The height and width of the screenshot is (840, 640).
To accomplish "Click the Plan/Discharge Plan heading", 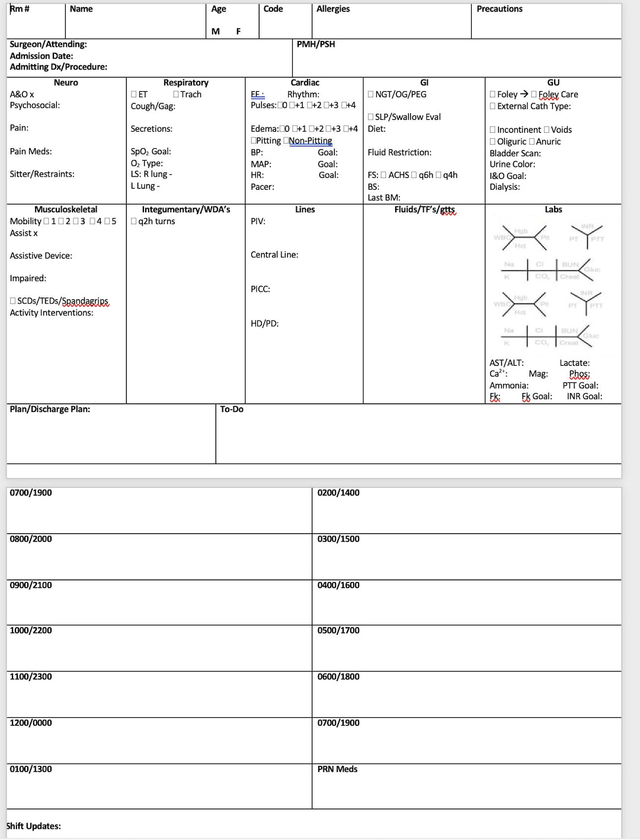I will pos(49,408).
